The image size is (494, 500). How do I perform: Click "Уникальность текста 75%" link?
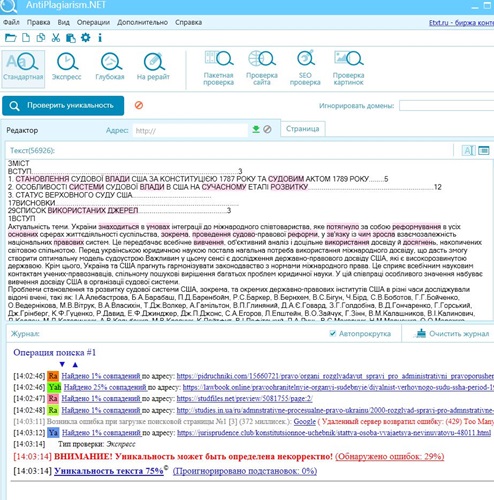click(x=109, y=471)
